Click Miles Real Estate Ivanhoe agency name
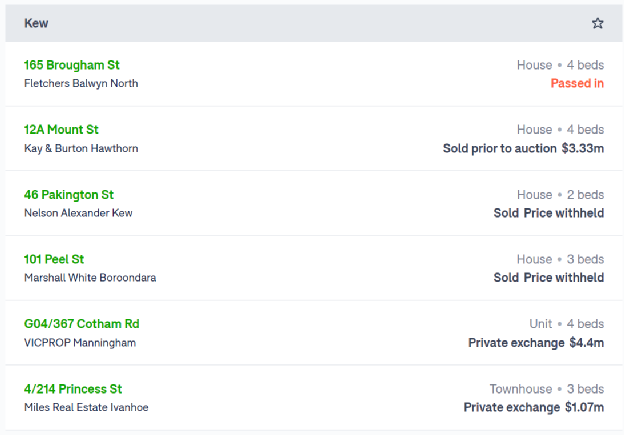Screen dimensions: 624x435 (x=86, y=407)
